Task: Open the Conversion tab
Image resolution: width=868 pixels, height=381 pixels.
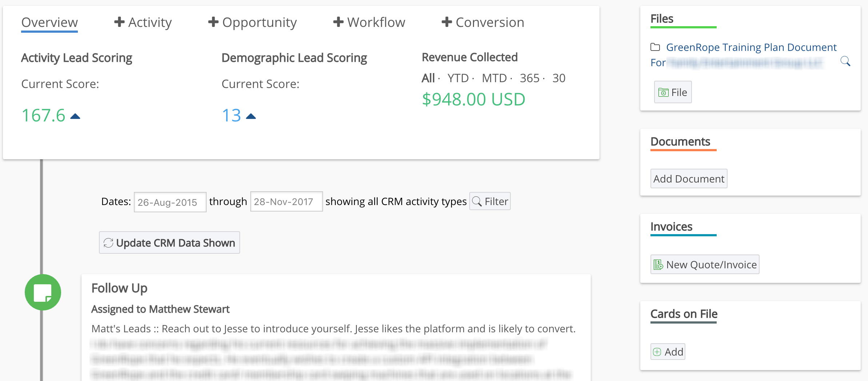Action: click(x=483, y=22)
